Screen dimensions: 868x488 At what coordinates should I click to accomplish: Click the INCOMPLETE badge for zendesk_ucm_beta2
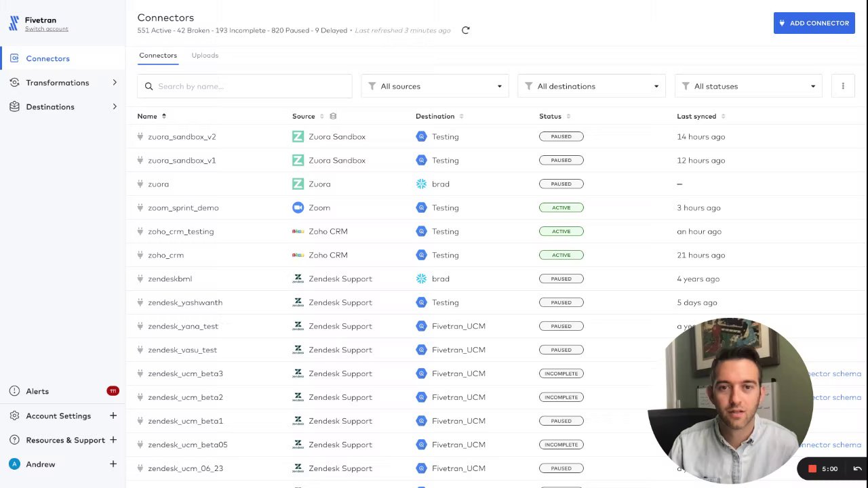(561, 397)
